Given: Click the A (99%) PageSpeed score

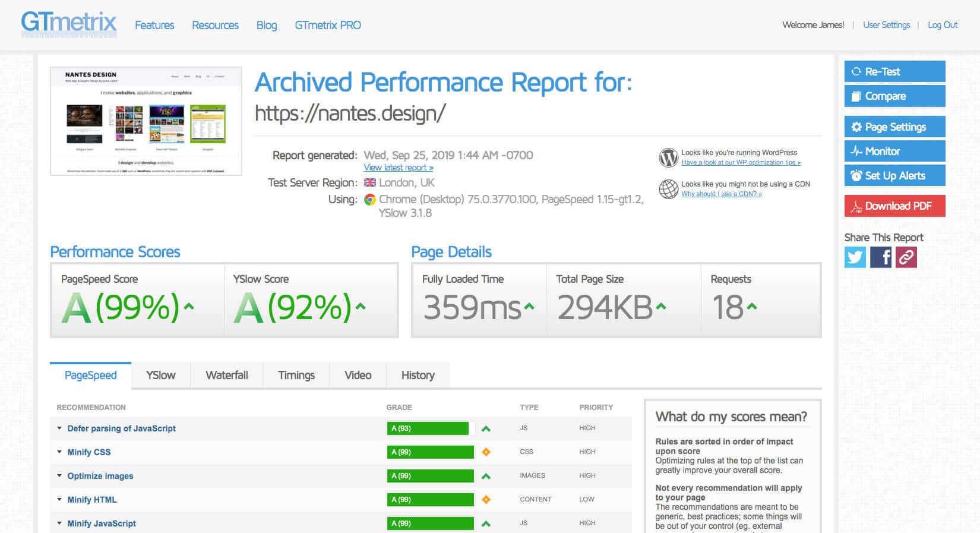Looking at the screenshot, I should coord(121,308).
